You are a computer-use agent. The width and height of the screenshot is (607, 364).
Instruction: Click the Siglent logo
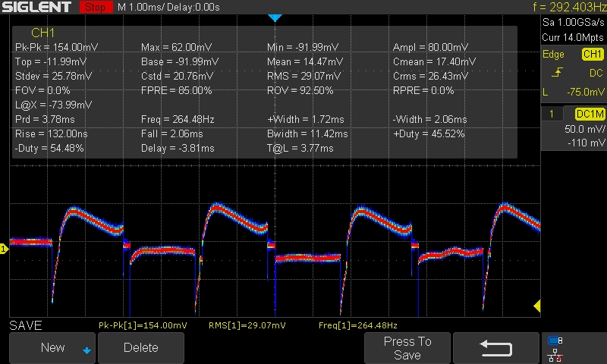tap(36, 7)
